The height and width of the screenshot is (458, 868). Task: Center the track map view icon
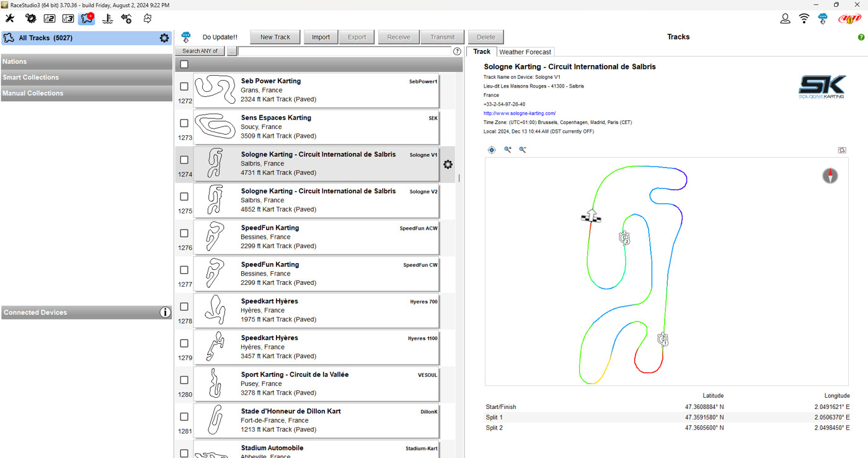click(492, 150)
